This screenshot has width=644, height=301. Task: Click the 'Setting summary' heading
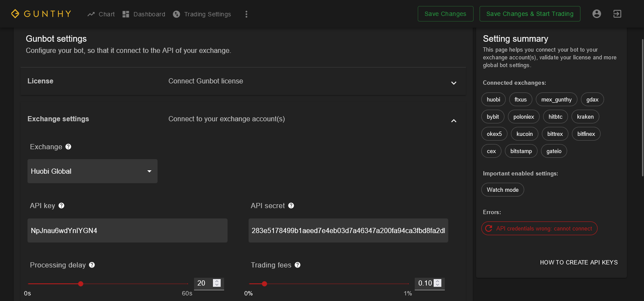coord(516,39)
